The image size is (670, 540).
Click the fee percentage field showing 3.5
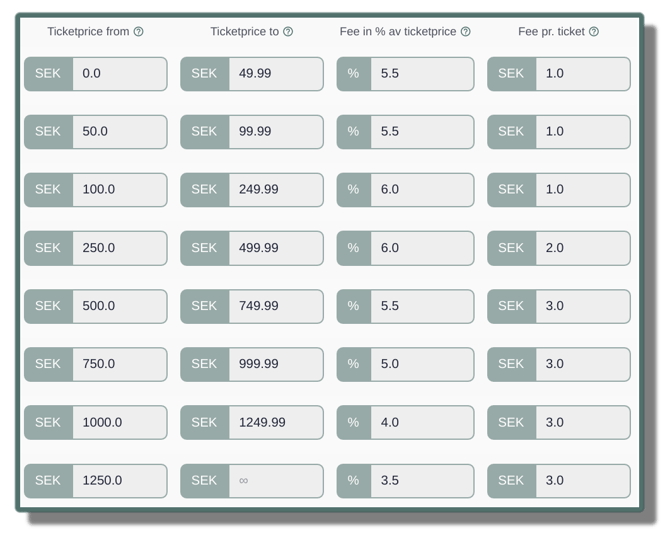coord(420,480)
